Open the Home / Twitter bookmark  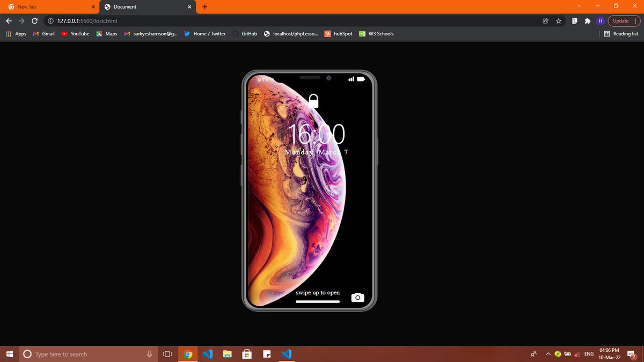[x=205, y=34]
